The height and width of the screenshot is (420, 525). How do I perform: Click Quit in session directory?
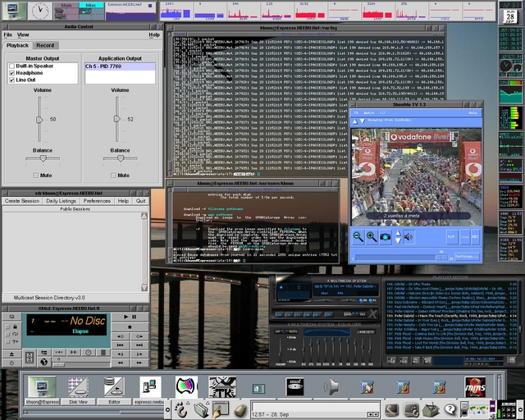tap(140, 201)
